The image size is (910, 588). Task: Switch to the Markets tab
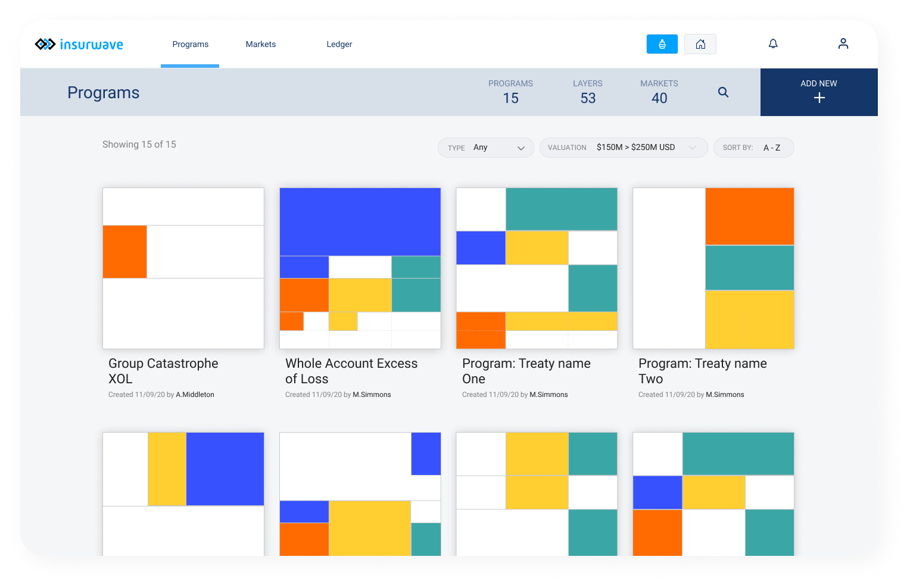tap(261, 44)
